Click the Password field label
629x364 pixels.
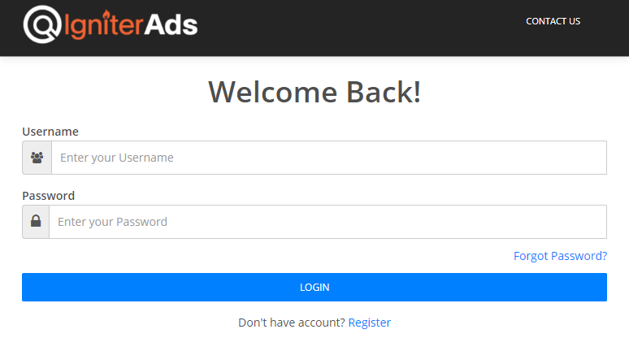click(x=48, y=196)
